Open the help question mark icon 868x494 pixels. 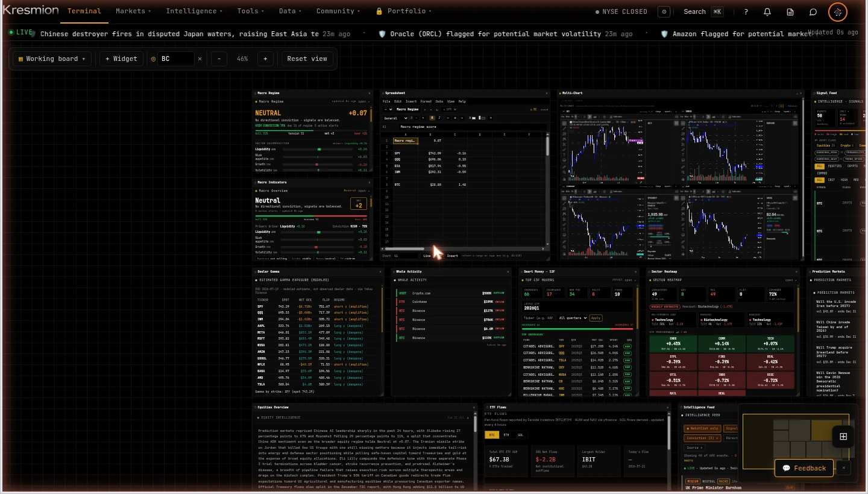point(746,11)
